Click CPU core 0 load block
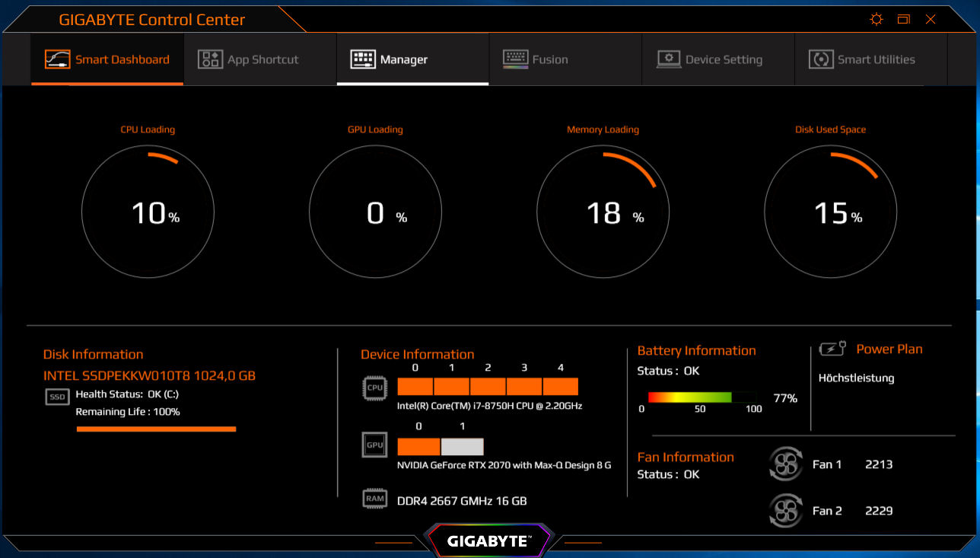The width and height of the screenshot is (980, 558). pos(415,386)
